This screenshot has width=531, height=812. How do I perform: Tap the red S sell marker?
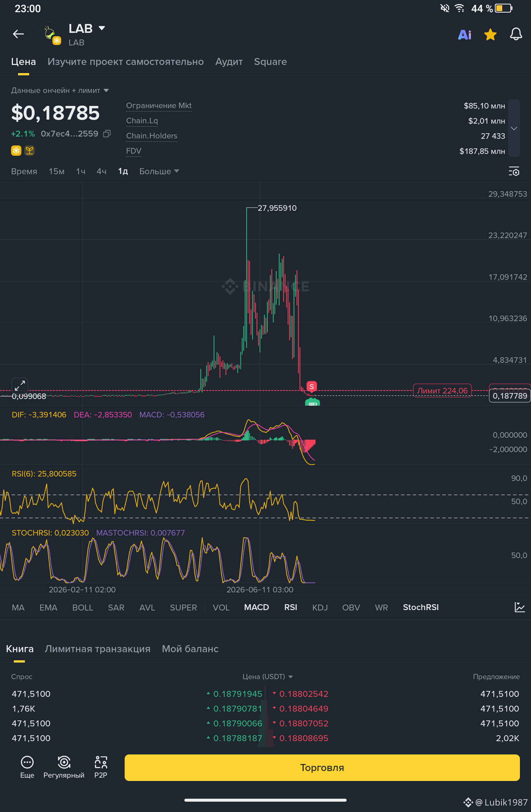click(x=312, y=387)
